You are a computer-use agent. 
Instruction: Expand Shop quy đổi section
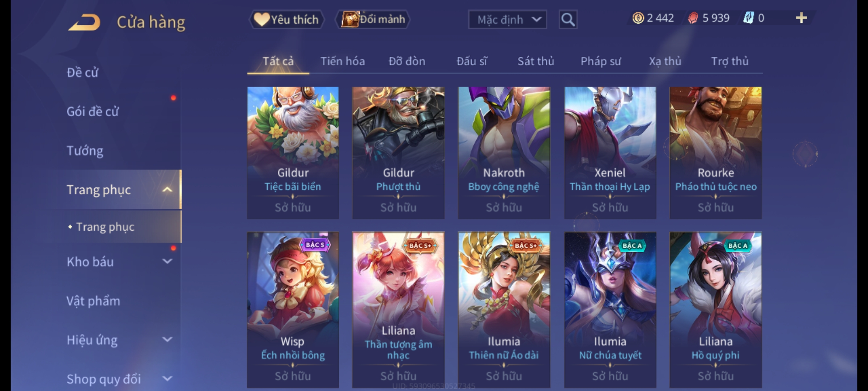point(167,379)
